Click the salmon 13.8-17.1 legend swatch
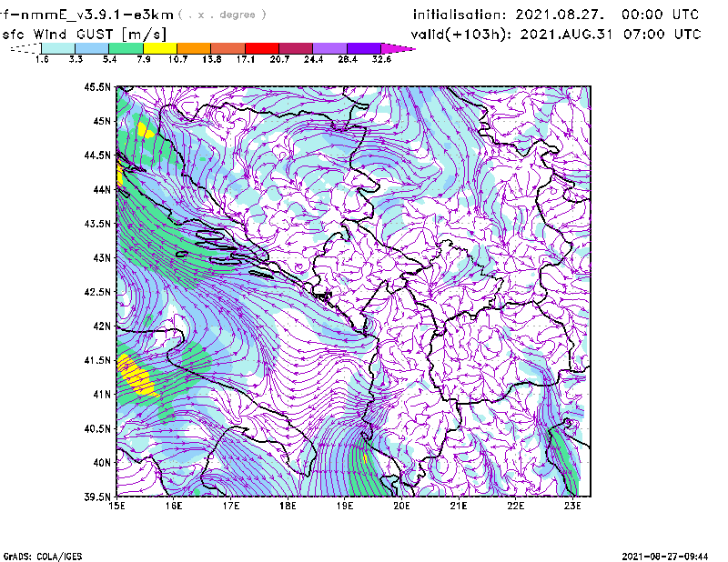Image resolution: width=728 pixels, height=562 pixels. [x=228, y=48]
